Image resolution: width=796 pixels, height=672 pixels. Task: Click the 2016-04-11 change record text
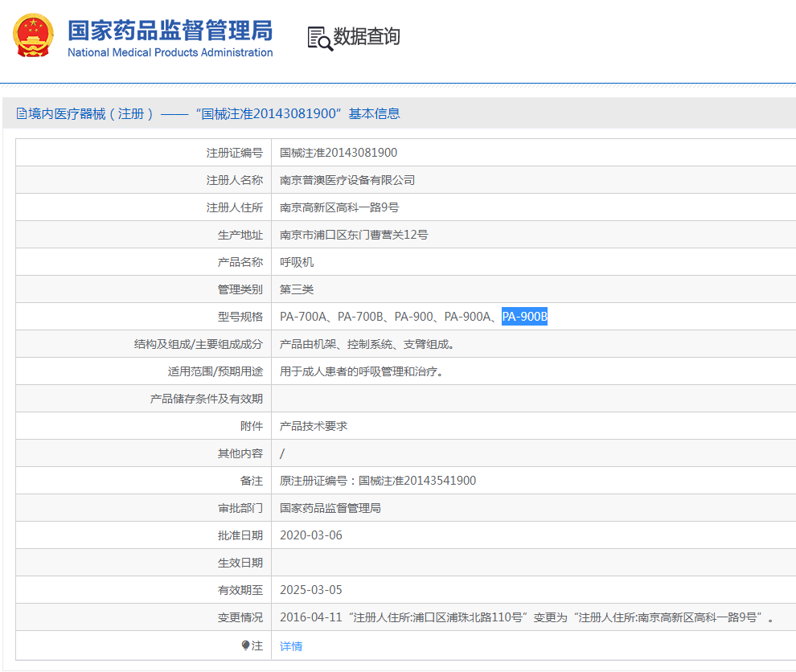click(527, 617)
